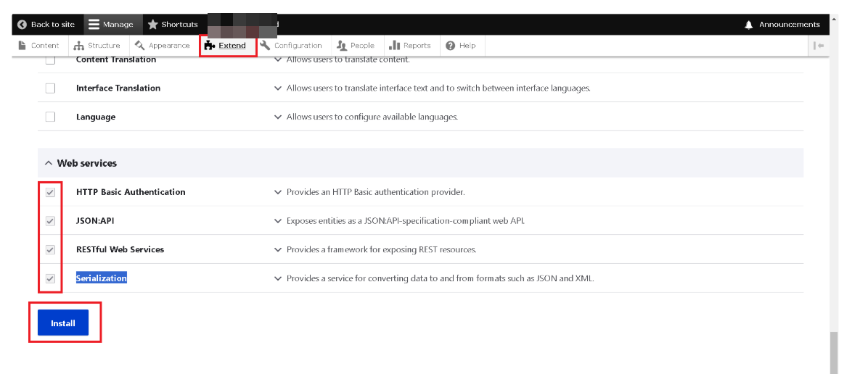Viewport: 868px width, 374px height.
Task: Click the Back to site arrow icon
Action: pos(22,25)
